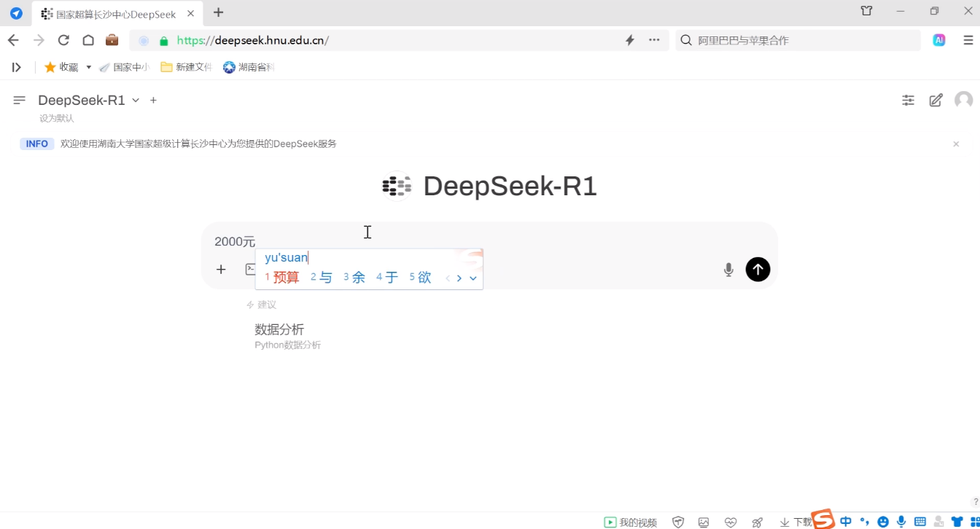Open the IME skin shirt icon

point(957,522)
